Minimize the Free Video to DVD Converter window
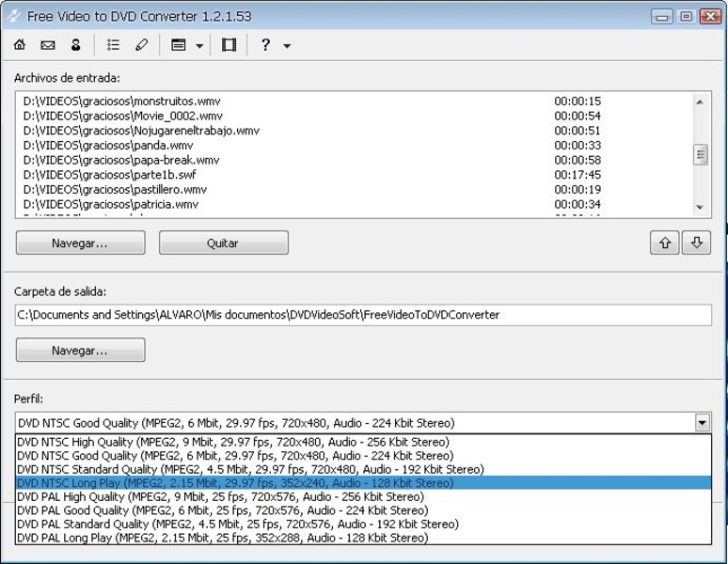Image resolution: width=728 pixels, height=564 pixels. 662,17
